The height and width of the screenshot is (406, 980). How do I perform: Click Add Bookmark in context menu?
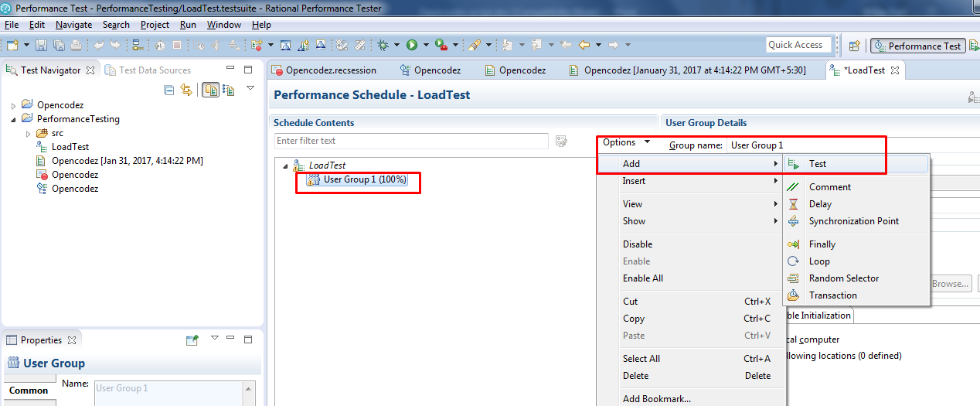691,399
